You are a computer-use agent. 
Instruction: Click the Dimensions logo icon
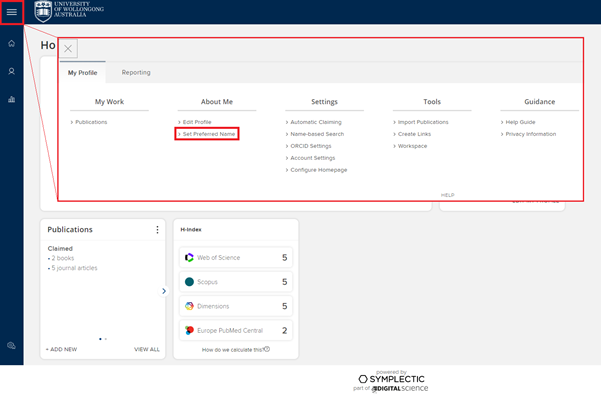pyautogui.click(x=189, y=306)
